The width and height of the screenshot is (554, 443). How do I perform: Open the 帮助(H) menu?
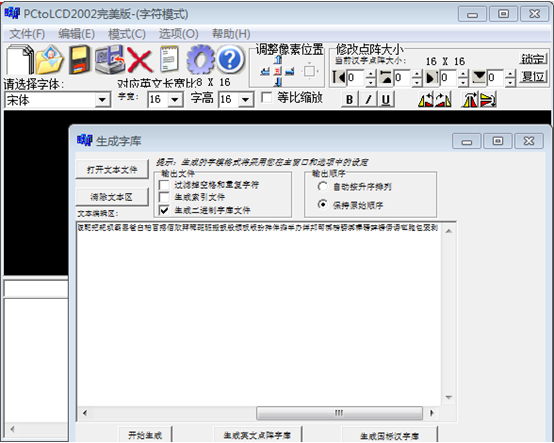tap(231, 34)
